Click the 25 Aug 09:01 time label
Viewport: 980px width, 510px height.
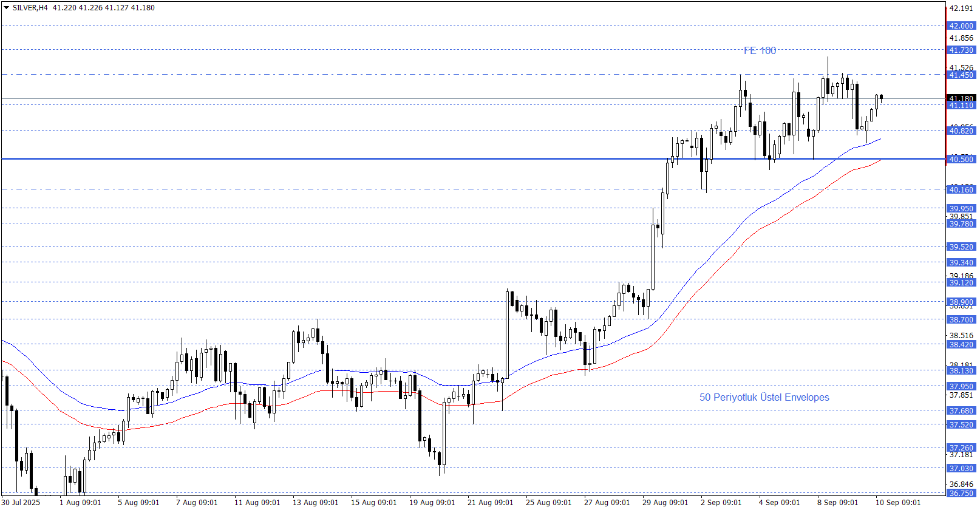pyautogui.click(x=549, y=503)
